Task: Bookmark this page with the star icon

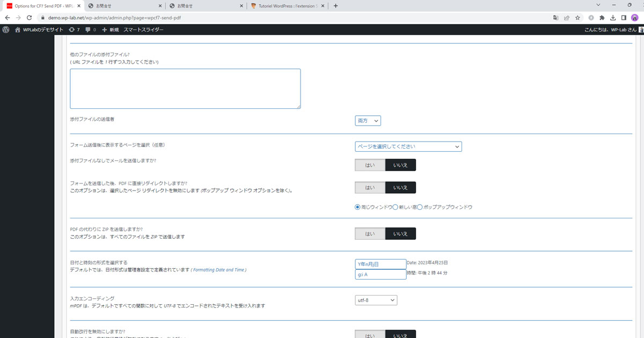Action: 577,17
